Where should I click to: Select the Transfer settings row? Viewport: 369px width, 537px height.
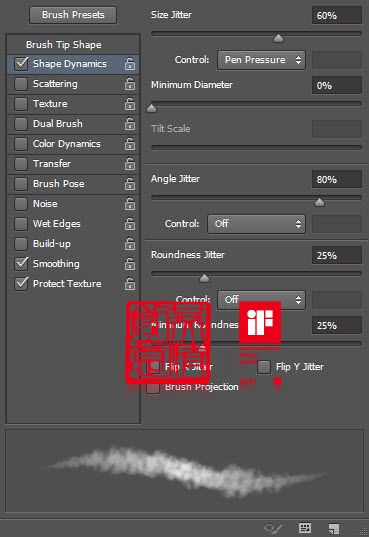73,164
